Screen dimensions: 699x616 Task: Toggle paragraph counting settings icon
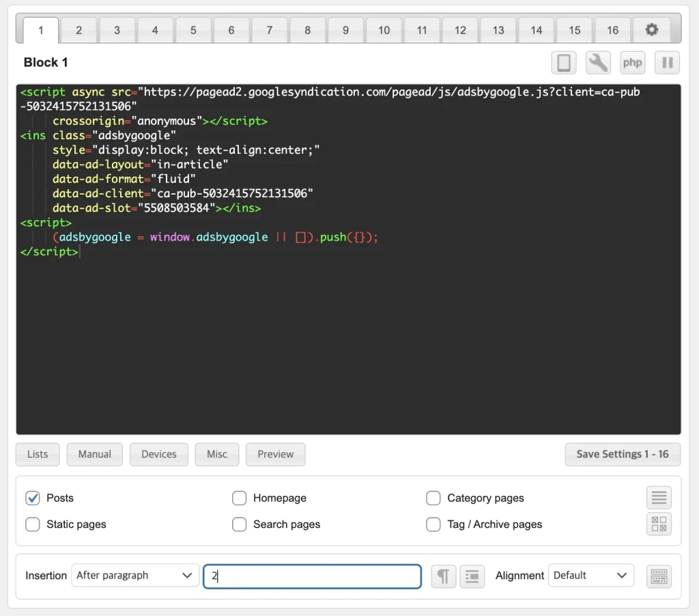tap(444, 576)
